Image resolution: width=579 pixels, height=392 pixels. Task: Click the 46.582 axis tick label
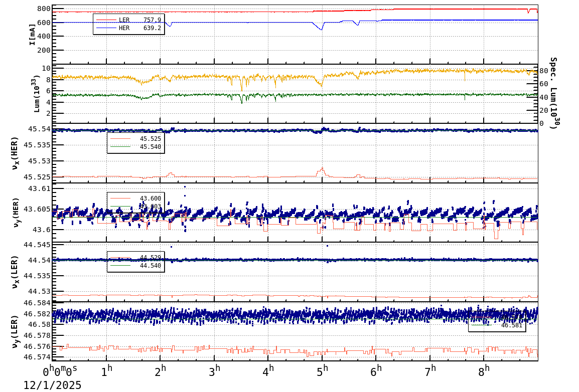[37, 314]
